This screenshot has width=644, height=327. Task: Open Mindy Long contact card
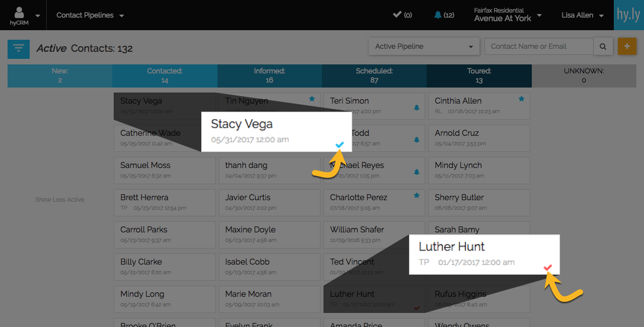(165, 299)
